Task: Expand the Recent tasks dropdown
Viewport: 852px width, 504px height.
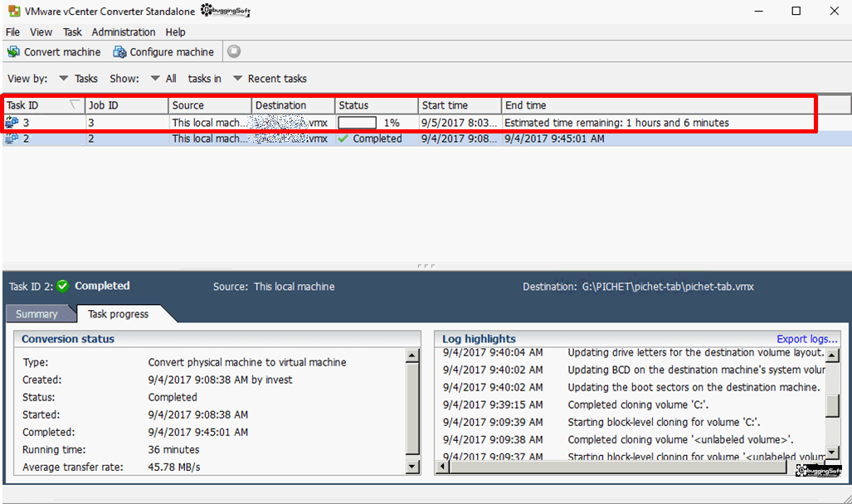Action: click(x=237, y=78)
